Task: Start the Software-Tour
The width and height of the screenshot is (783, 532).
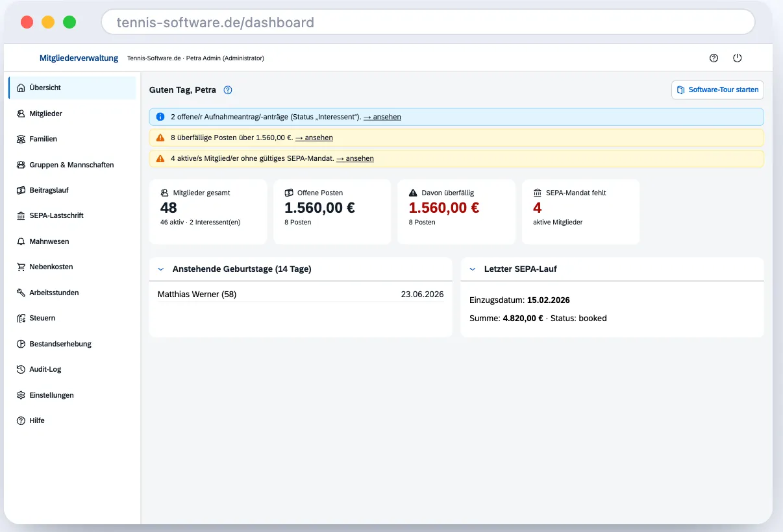Action: point(717,90)
